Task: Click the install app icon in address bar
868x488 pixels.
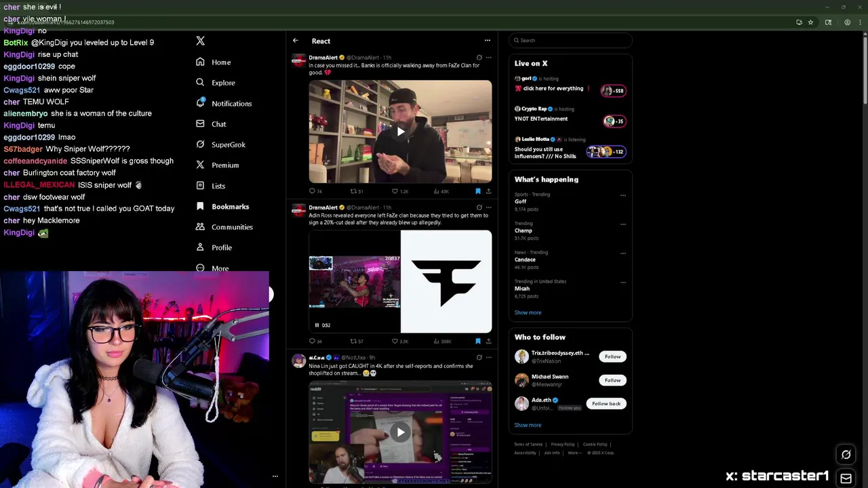Action: point(799,22)
